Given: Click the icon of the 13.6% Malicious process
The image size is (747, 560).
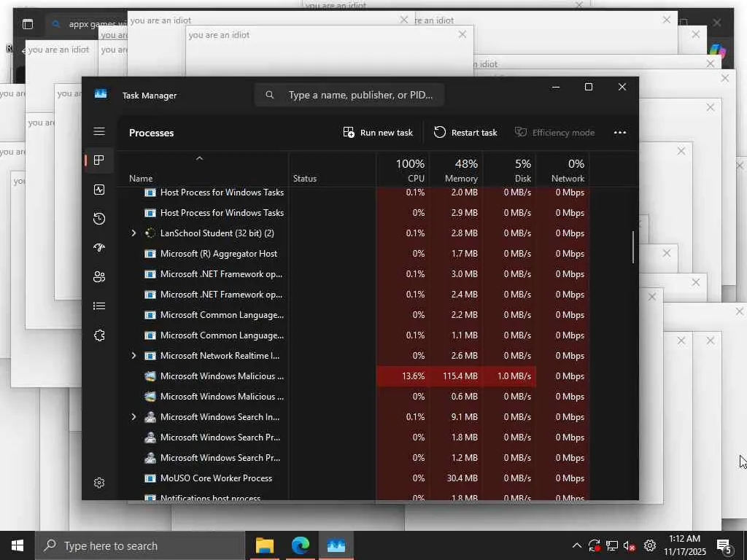Looking at the screenshot, I should point(150,376).
